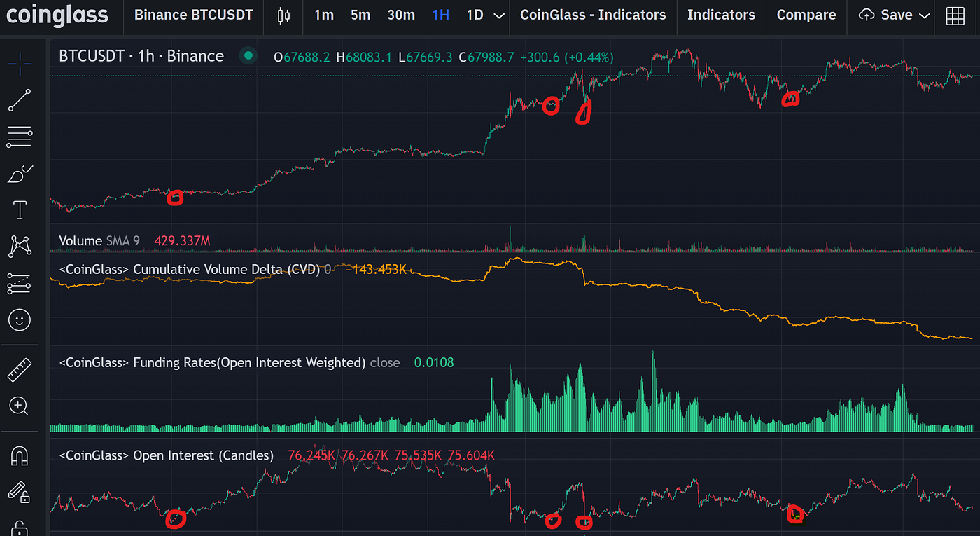Click the -143.453K CVD value
980x536 pixels.
pyautogui.click(x=376, y=269)
